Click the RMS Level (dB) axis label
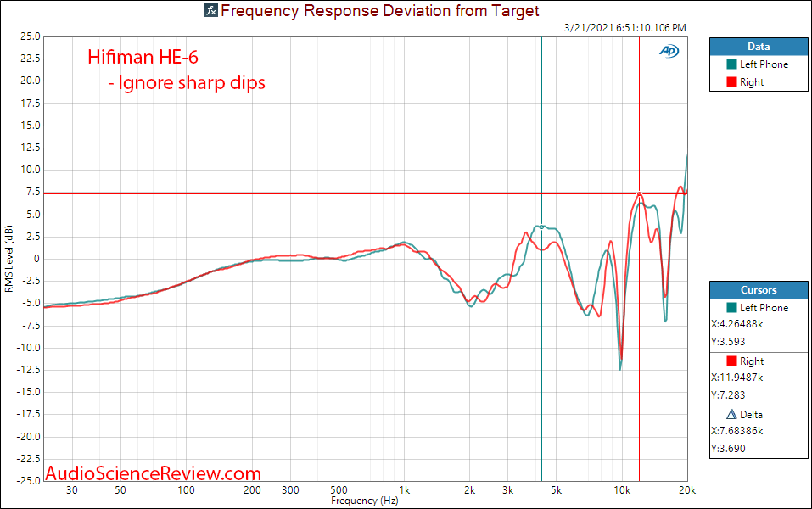 [8, 259]
